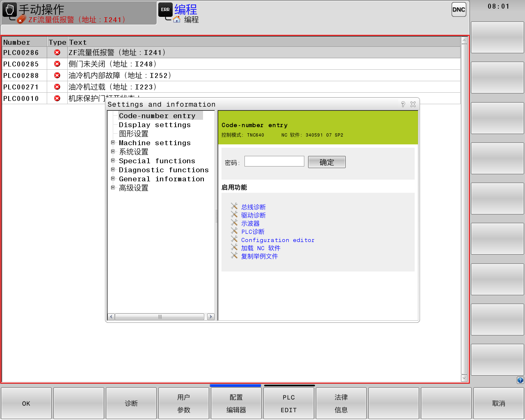Viewport: 525px width, 420px height.
Task: Click the help question mark in dialog
Action: point(403,104)
